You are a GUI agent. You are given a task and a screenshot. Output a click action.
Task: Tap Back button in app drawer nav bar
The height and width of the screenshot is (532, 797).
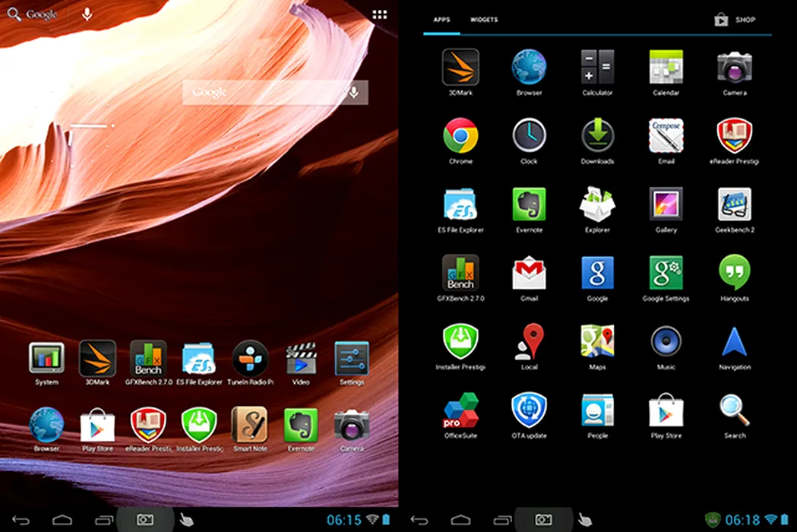pos(419,520)
